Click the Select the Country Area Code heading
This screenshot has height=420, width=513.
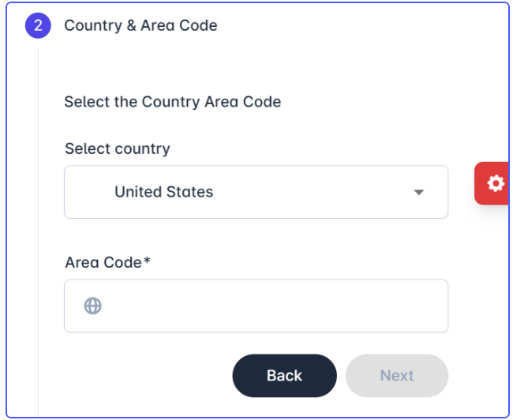(x=173, y=102)
